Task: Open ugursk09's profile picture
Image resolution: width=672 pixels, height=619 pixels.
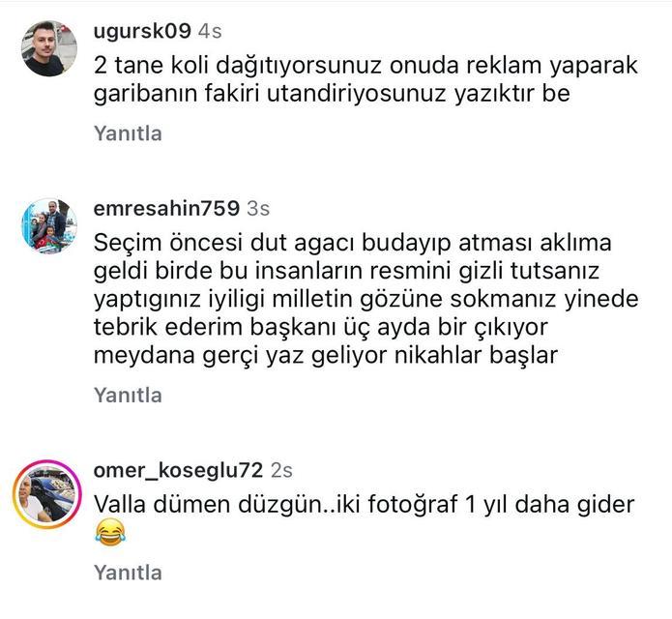Action: [x=49, y=48]
